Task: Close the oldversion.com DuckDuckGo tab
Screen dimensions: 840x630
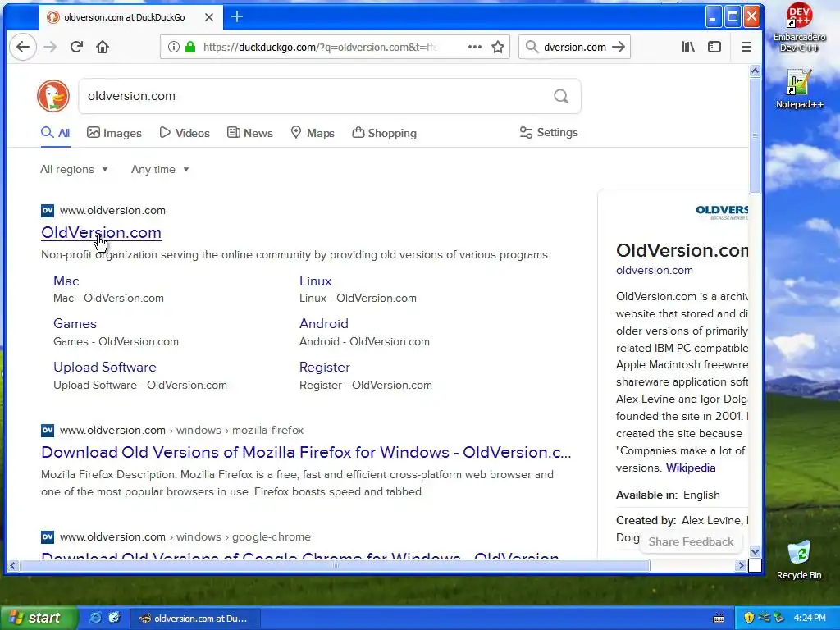Action: tap(209, 17)
